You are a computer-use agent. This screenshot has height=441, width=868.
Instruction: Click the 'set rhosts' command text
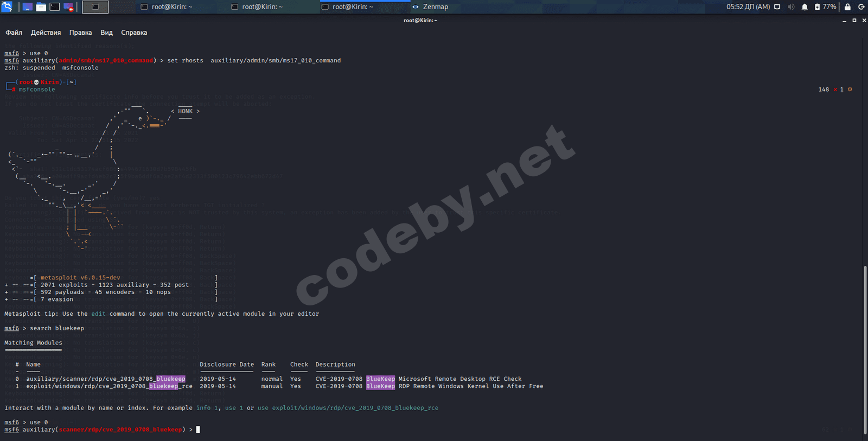[185, 61]
